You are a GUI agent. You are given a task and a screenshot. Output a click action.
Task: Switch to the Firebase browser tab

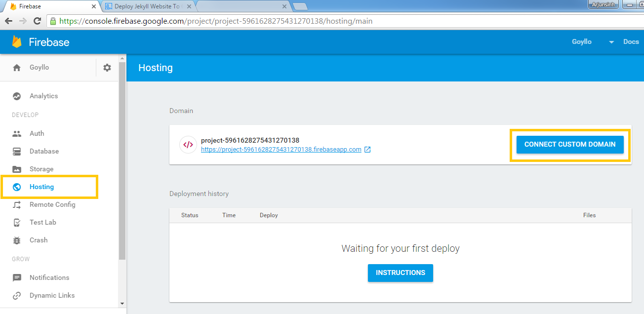(52, 6)
